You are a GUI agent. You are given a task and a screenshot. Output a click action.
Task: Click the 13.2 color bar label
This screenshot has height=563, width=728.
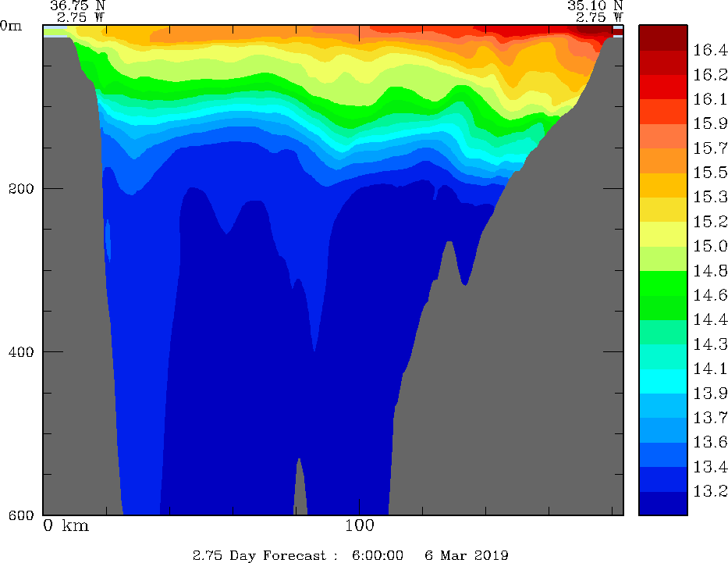coord(710,491)
